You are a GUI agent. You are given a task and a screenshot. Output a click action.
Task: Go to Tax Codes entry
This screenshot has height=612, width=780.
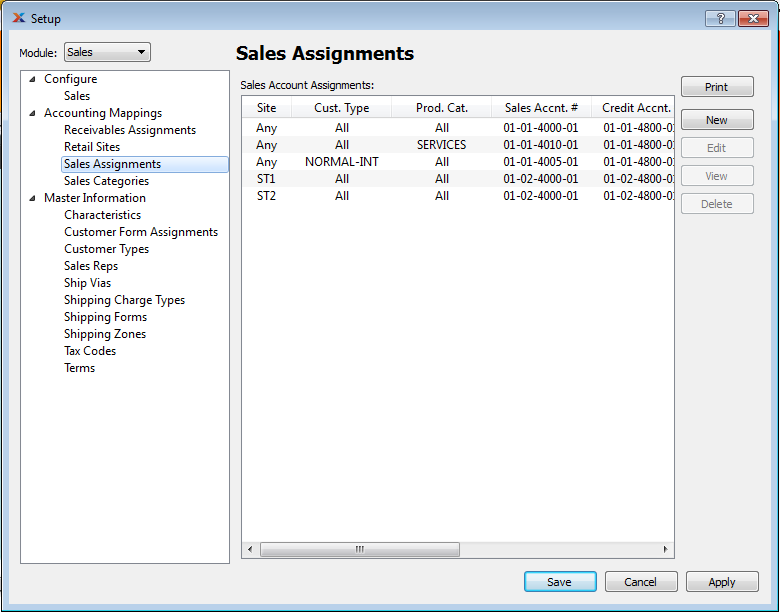click(90, 351)
